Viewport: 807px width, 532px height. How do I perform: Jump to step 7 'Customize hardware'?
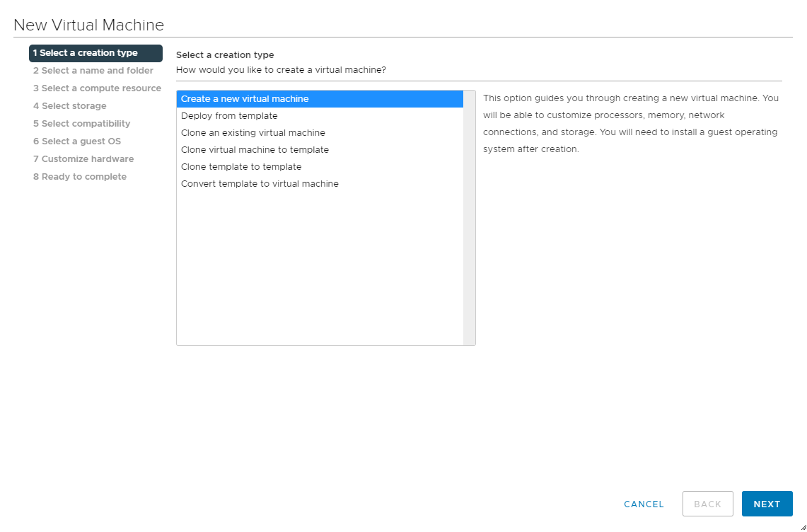click(x=83, y=159)
